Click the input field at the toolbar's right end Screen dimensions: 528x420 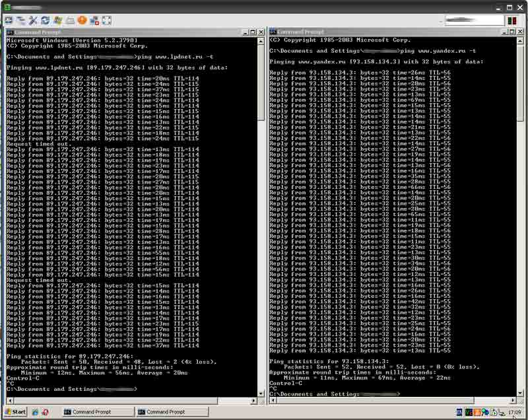tap(474, 20)
